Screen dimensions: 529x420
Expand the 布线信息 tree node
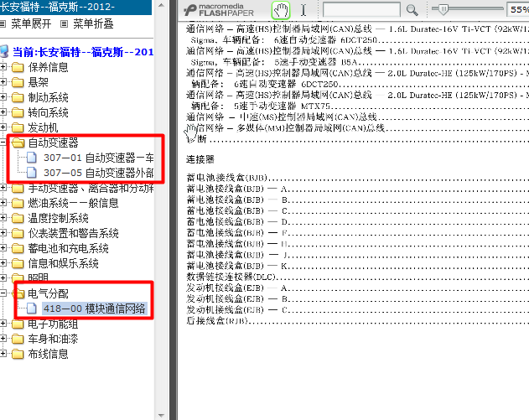point(3,354)
